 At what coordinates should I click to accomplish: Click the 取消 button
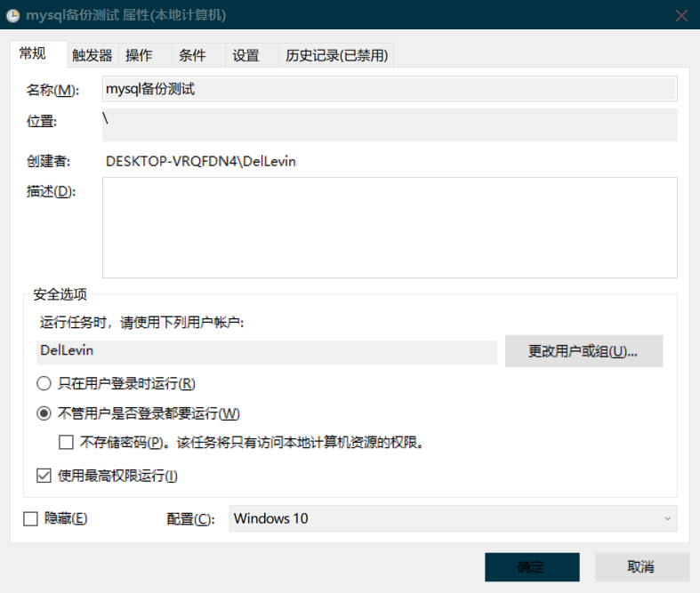[642, 567]
